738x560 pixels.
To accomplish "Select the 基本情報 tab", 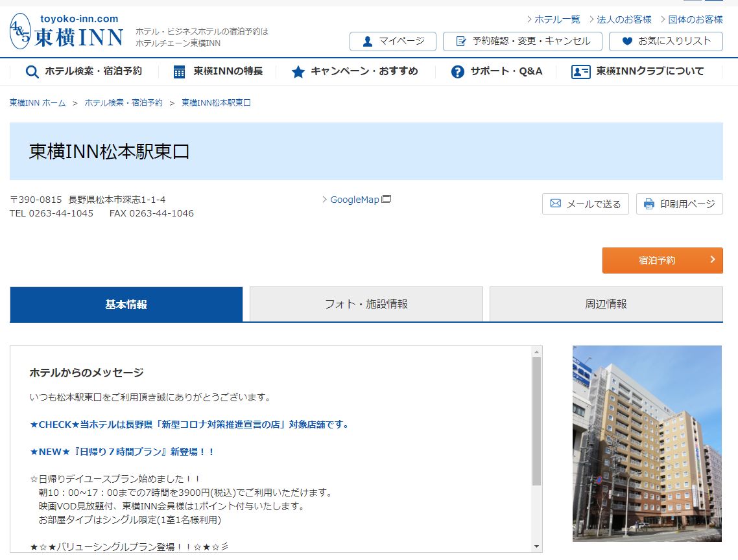I will (126, 305).
